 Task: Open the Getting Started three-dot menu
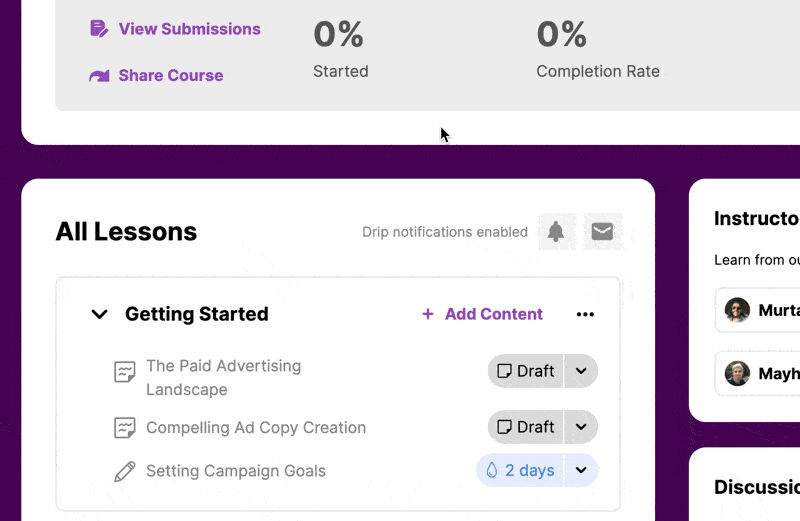(585, 314)
